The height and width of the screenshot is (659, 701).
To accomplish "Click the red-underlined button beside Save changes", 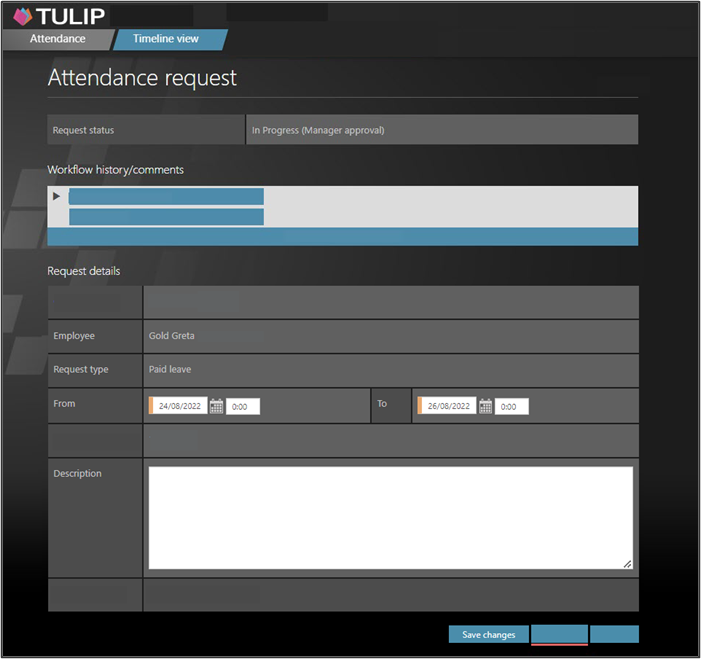I will (559, 634).
